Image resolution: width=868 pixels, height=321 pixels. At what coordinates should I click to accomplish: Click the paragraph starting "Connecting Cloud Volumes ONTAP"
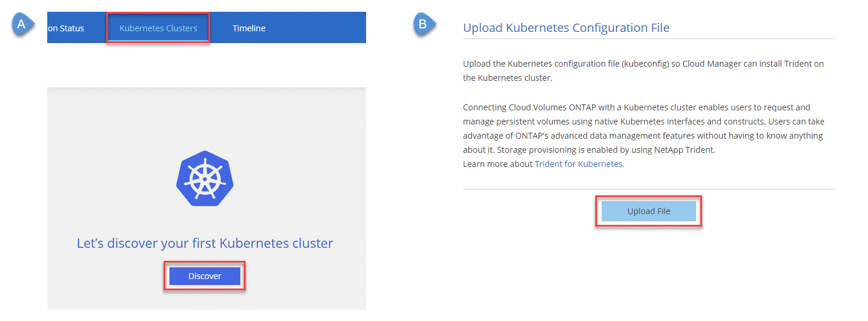coord(643,129)
